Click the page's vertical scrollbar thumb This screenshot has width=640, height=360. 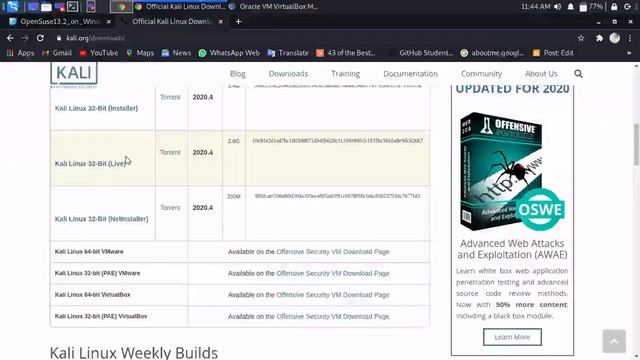coord(636,144)
